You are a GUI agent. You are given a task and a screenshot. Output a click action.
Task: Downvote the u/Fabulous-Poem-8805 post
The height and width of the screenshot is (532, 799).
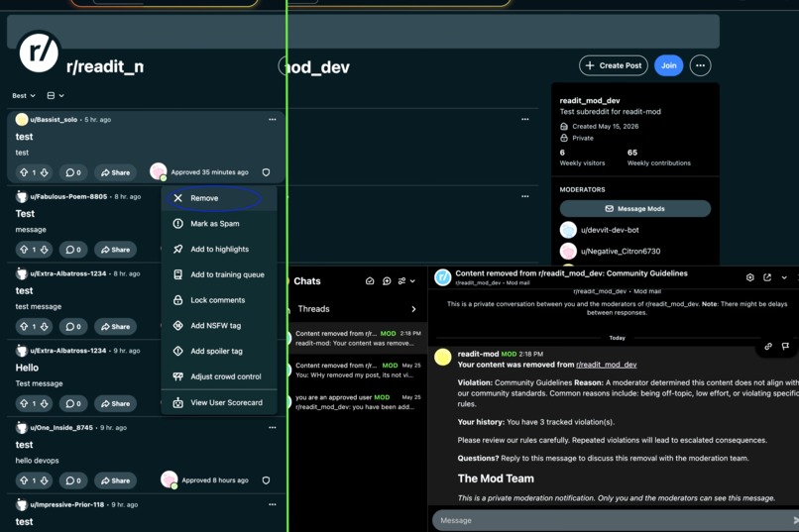[x=45, y=250]
